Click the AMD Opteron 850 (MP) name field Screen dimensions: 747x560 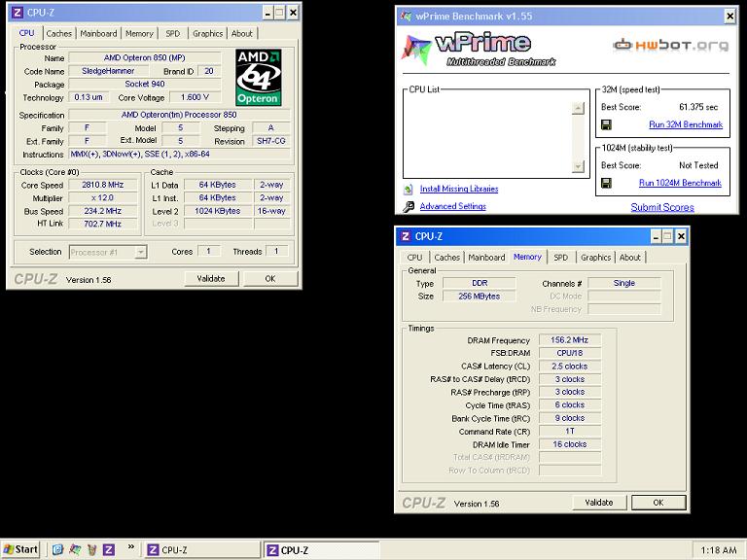[144, 57]
